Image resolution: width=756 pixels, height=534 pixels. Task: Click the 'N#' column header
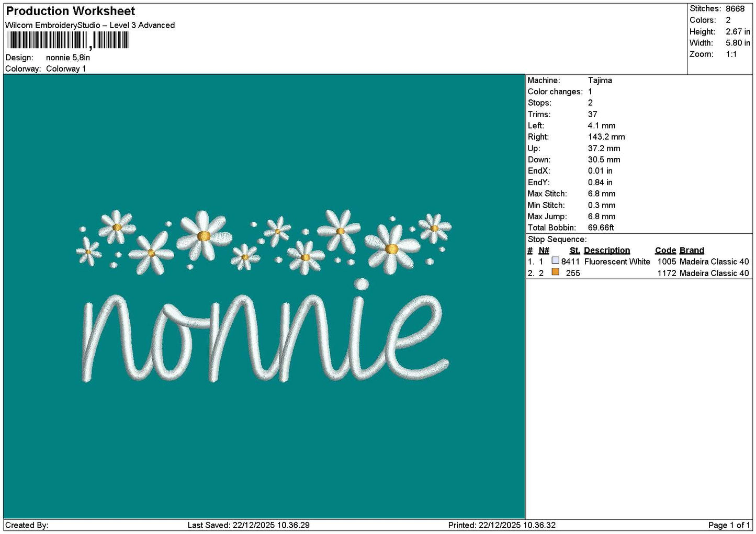[544, 251]
